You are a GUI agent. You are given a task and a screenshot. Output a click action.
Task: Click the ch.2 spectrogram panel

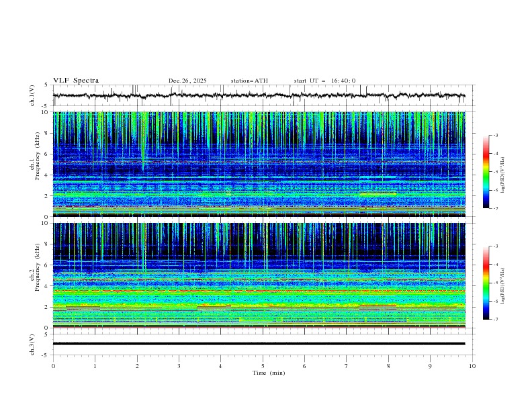coord(259,275)
